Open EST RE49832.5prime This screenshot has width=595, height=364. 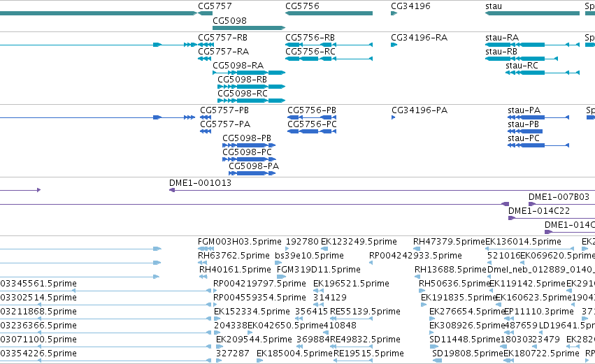tap(366, 340)
